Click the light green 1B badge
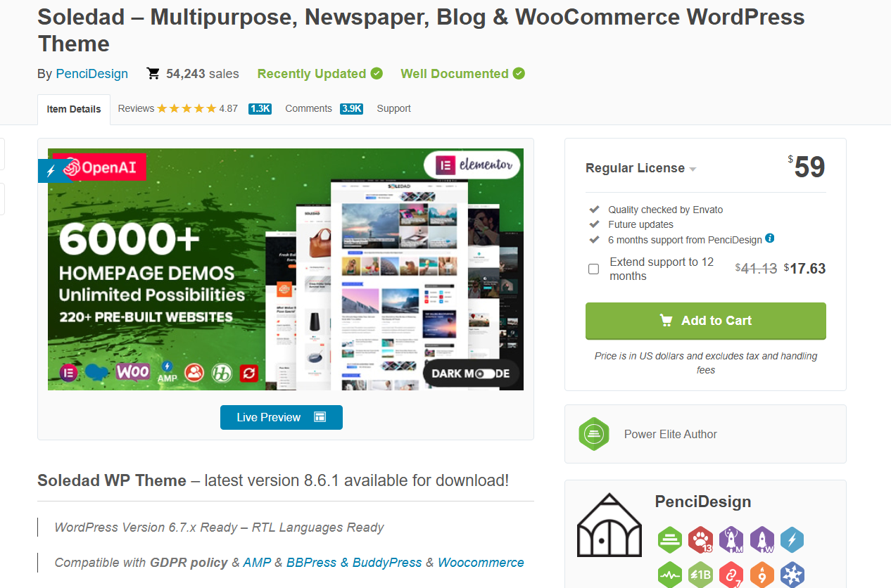This screenshot has height=588, width=891. (x=701, y=575)
